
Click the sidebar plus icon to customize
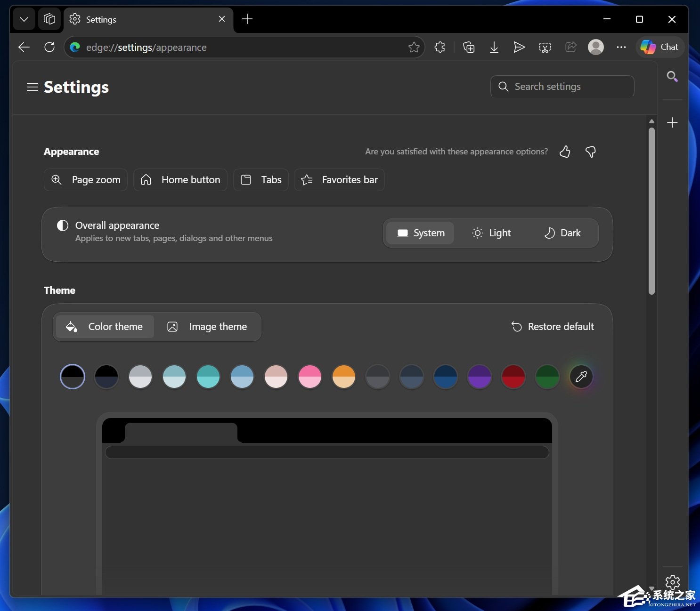point(673,123)
